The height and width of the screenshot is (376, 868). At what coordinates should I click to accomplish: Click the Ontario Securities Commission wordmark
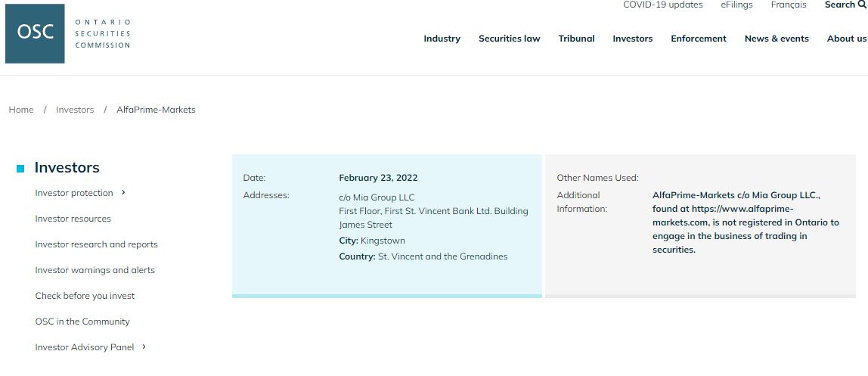coord(103,33)
